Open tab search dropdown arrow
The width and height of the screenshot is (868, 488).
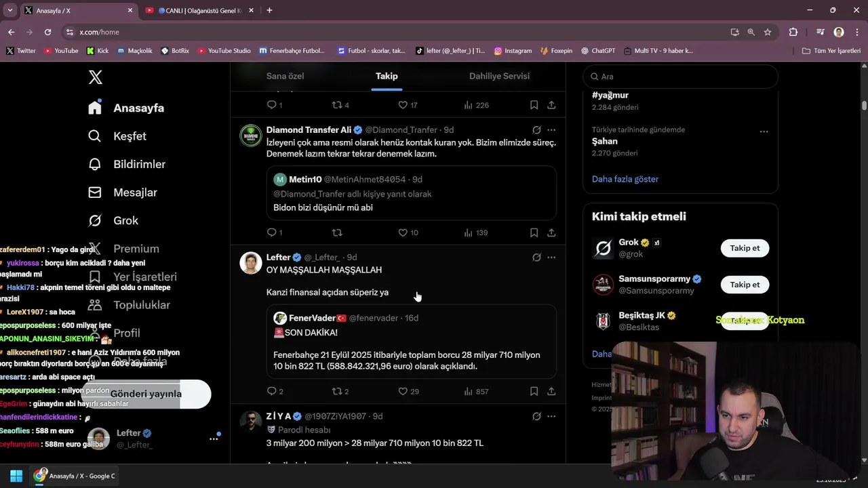9,10
